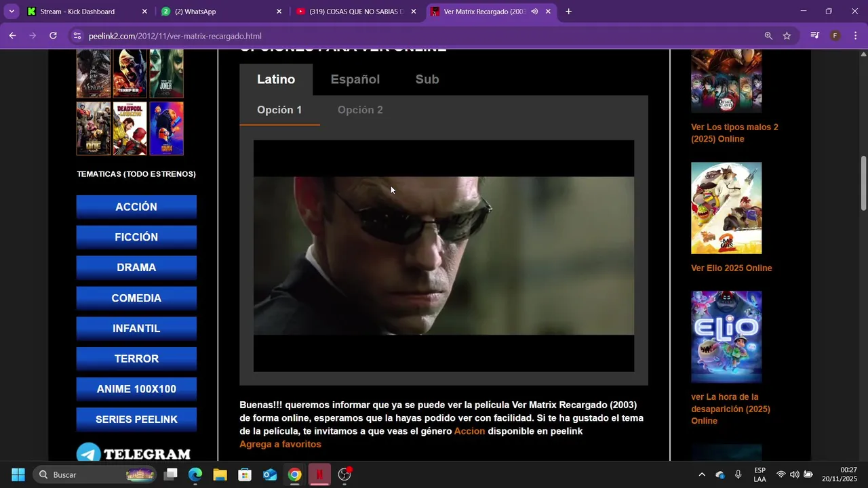Open the Chrome three-dot menu
The height and width of the screenshot is (488, 868).
(855, 36)
